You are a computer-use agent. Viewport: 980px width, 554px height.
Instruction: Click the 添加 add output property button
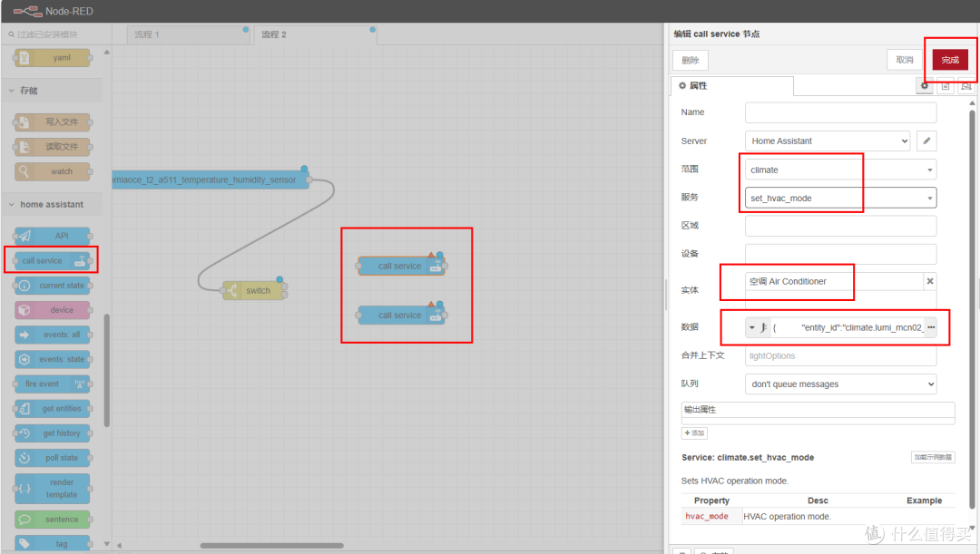pyautogui.click(x=694, y=433)
